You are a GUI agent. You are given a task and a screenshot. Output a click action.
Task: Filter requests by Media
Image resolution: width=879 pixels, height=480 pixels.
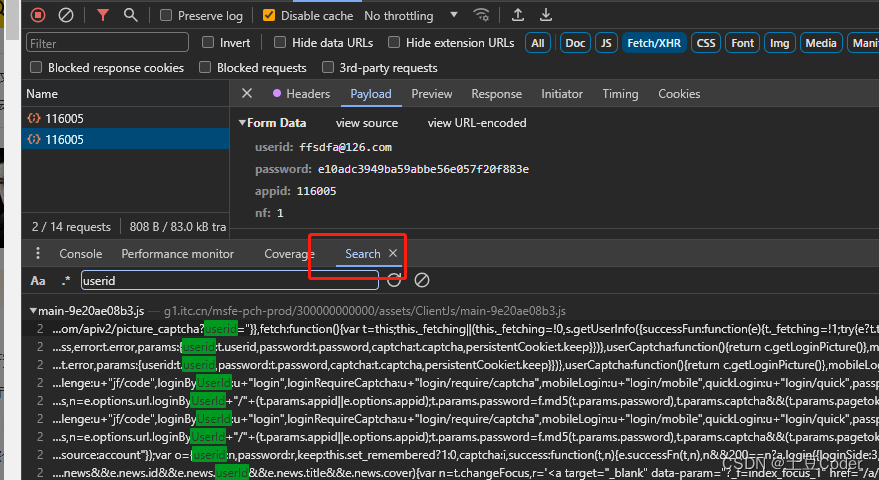point(821,43)
